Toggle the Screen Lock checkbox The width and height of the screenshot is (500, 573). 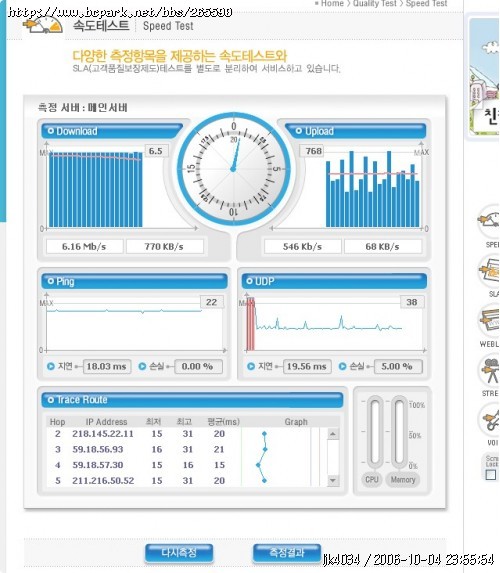point(491,475)
